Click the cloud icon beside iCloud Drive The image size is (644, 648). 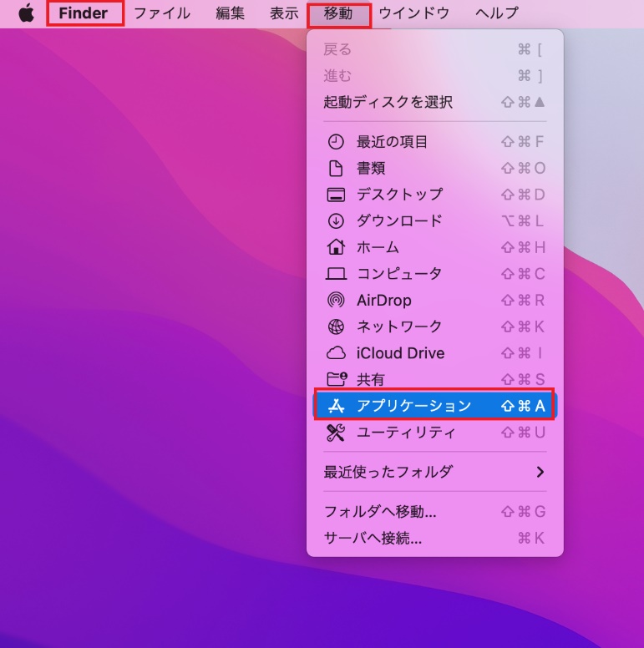pos(336,353)
